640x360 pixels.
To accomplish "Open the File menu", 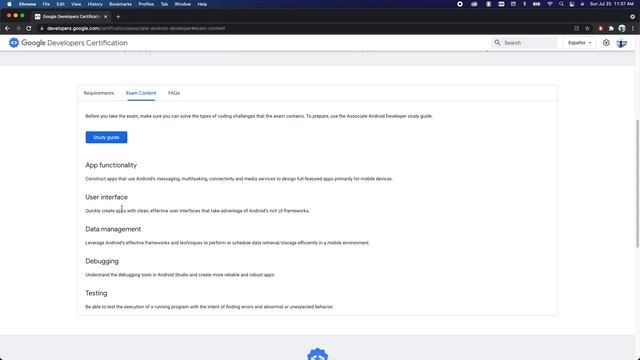I will pos(46,4).
